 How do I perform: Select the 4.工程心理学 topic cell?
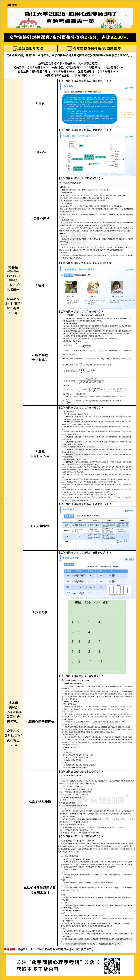click(x=40, y=219)
